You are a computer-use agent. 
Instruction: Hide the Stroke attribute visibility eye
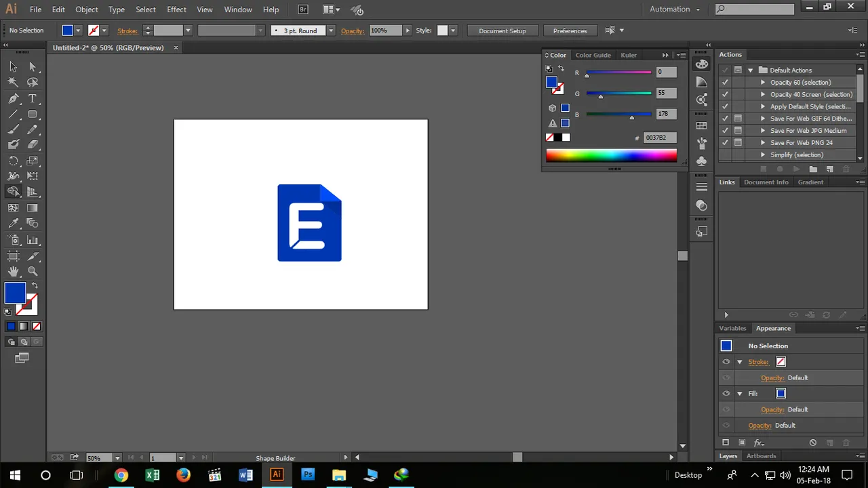[x=726, y=362]
